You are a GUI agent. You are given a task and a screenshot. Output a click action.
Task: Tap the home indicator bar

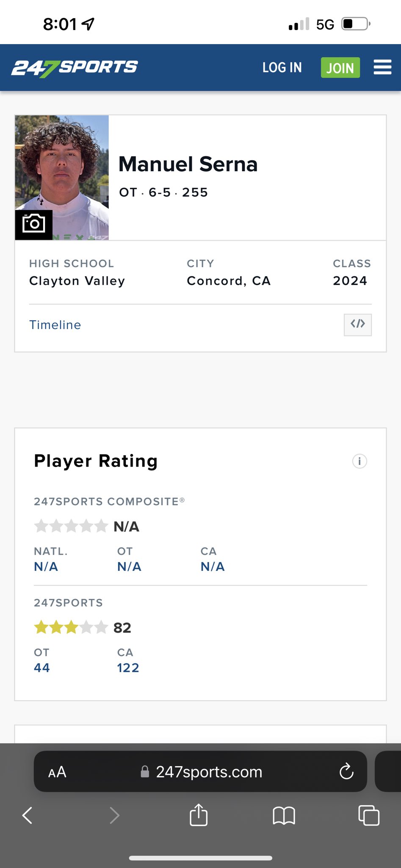[200, 858]
